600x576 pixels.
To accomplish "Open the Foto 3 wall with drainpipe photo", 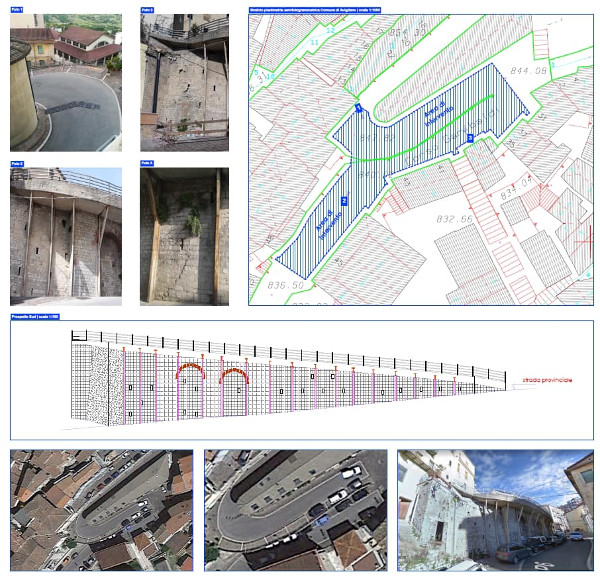I will click(184, 82).
